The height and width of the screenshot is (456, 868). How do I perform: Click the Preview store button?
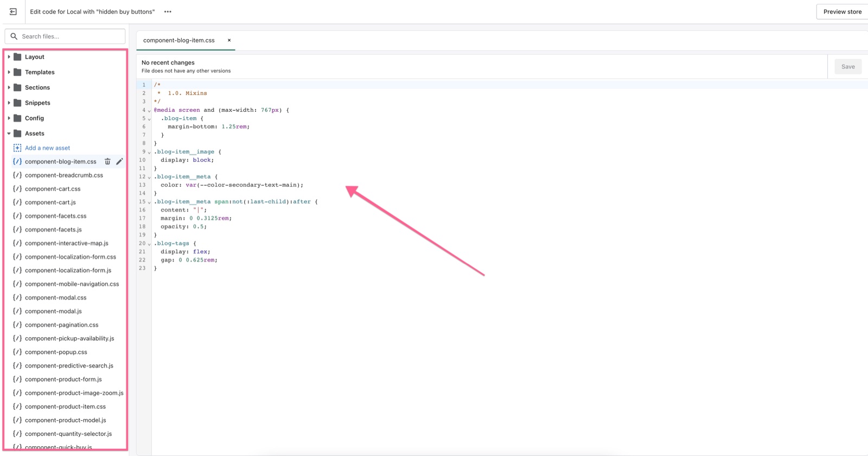[x=842, y=11]
